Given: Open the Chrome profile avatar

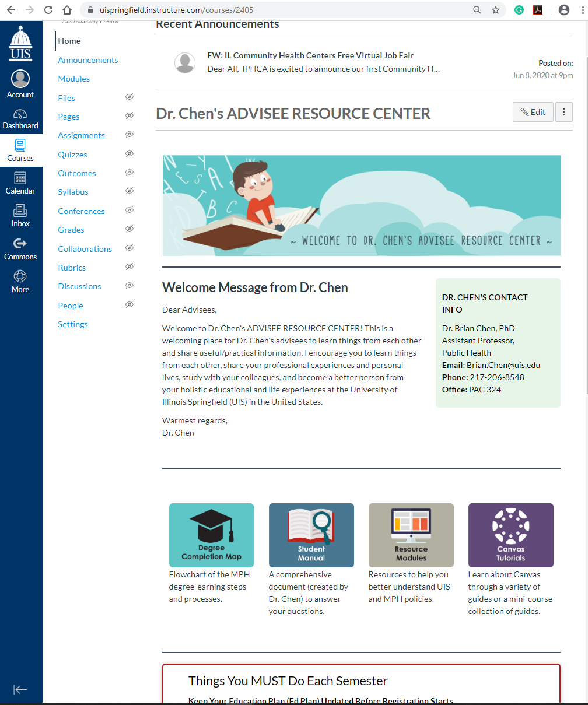Looking at the screenshot, I should click(x=563, y=10).
